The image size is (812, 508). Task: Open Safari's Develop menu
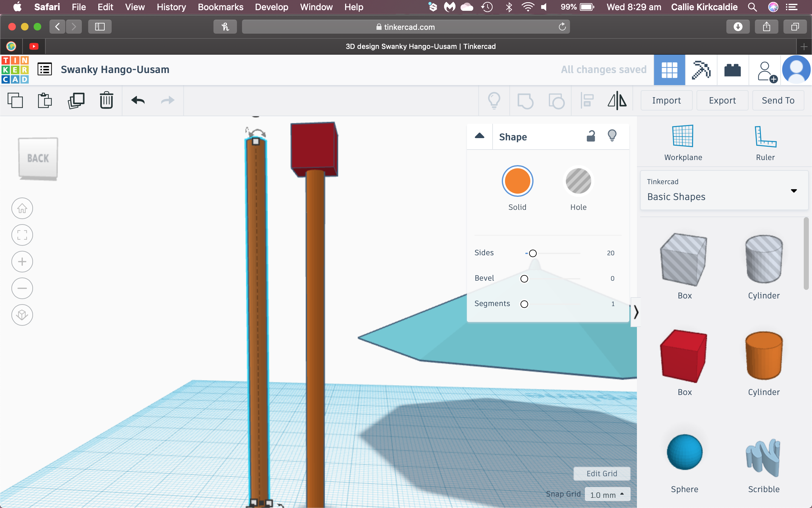272,7
